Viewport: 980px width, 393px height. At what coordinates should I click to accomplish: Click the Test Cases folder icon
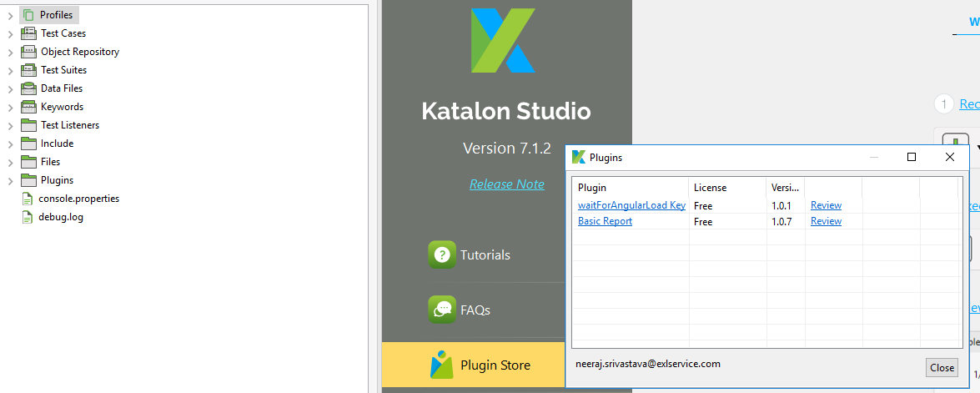coord(28,33)
